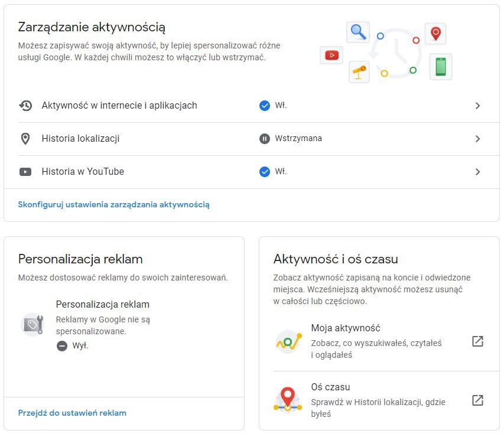This screenshot has width=504, height=434.
Task: Expand Aktywność w internecie i aplikacjach chevron
Action: [477, 106]
